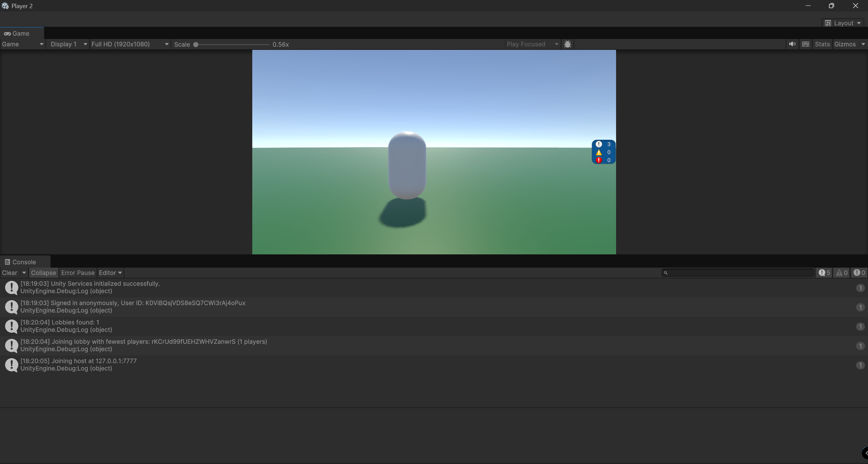Click the VSync grid icon near Stats
The width and height of the screenshot is (868, 464).
coord(806,44)
